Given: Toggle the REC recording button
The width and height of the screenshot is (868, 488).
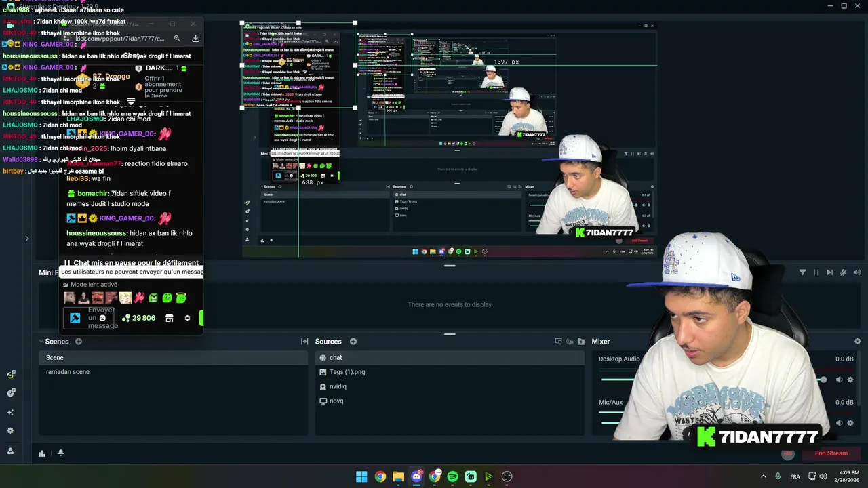Looking at the screenshot, I should (x=787, y=453).
